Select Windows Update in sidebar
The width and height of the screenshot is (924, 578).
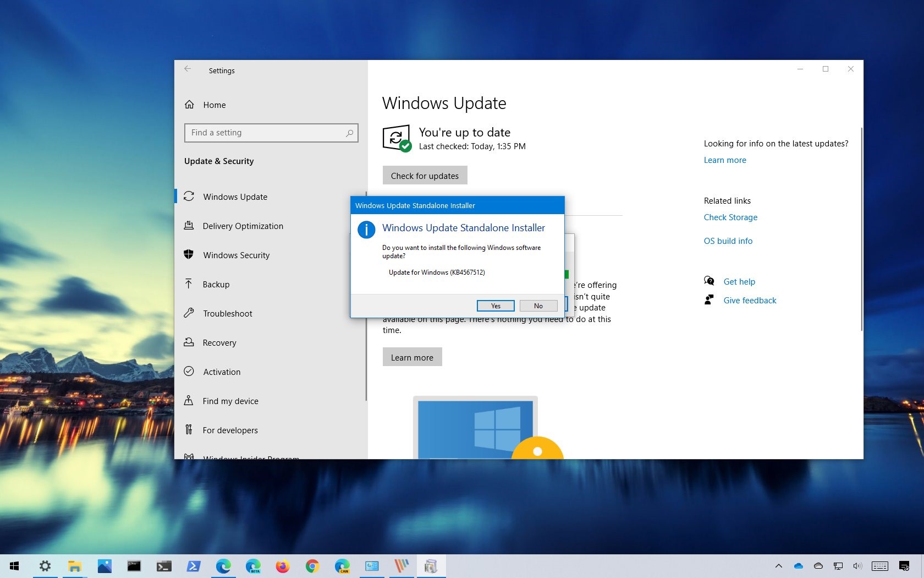pos(235,197)
